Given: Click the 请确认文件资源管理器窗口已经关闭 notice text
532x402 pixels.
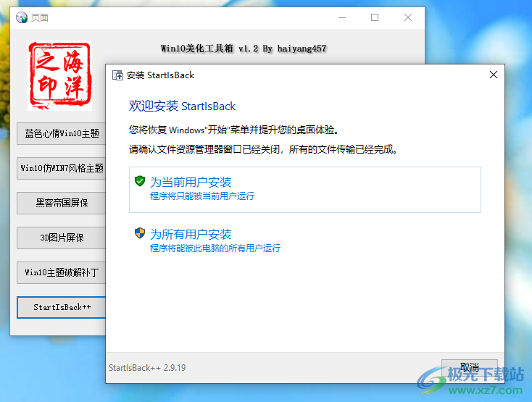Looking at the screenshot, I should pyautogui.click(x=263, y=149).
